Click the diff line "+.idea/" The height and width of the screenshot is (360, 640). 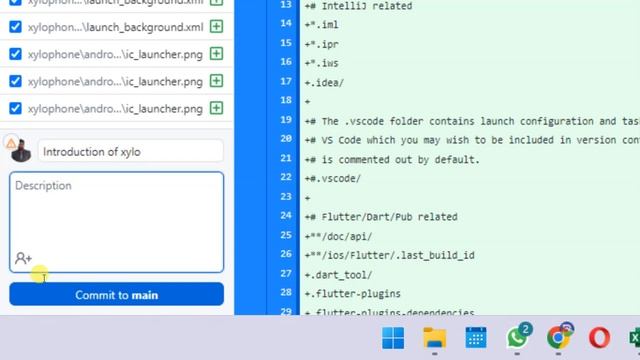(x=324, y=83)
